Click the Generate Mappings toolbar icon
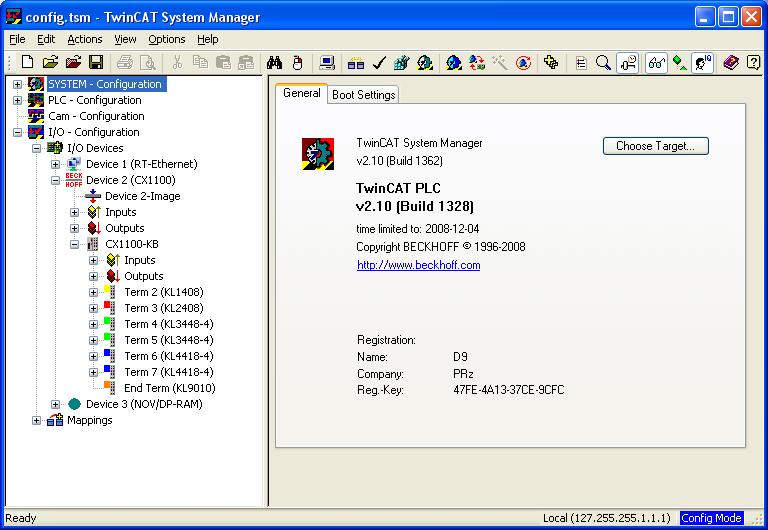The image size is (768, 530). click(356, 62)
